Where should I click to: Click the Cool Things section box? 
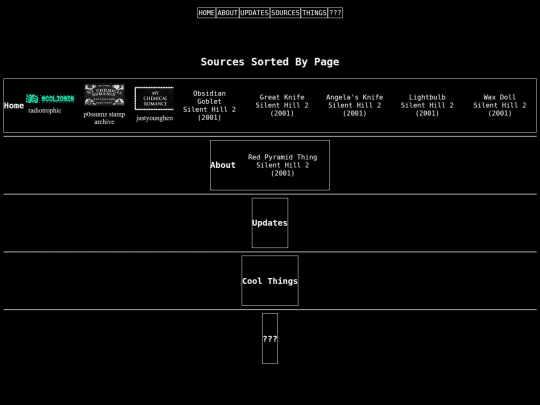tap(270, 281)
